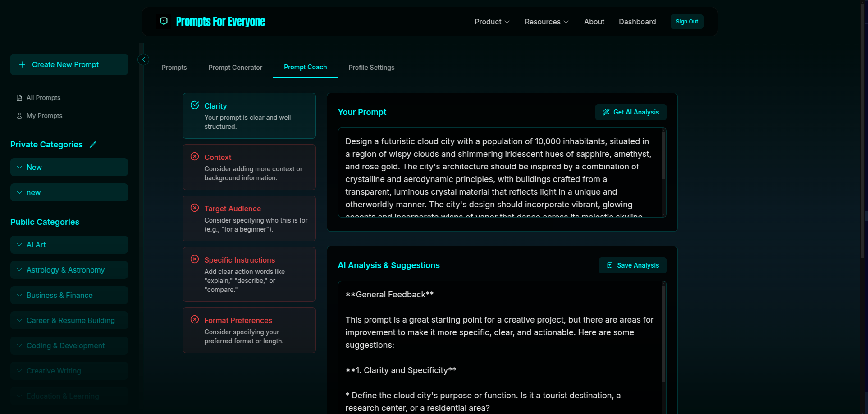Click Create New Prompt button
868x414 pixels.
[69, 64]
